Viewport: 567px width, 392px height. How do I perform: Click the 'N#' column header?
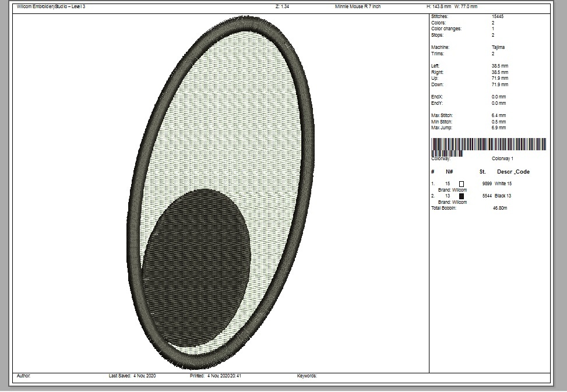[x=449, y=172]
